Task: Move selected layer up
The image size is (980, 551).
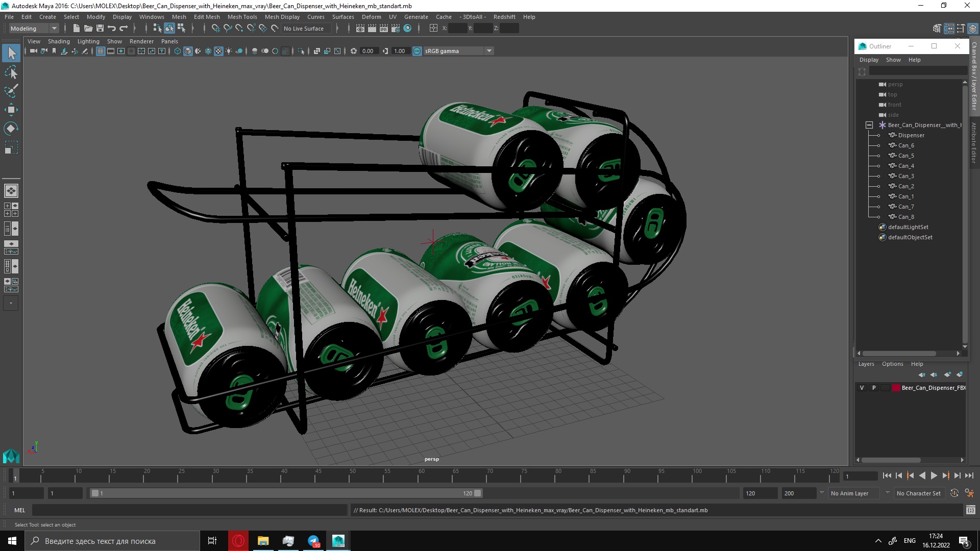Action: [922, 374]
